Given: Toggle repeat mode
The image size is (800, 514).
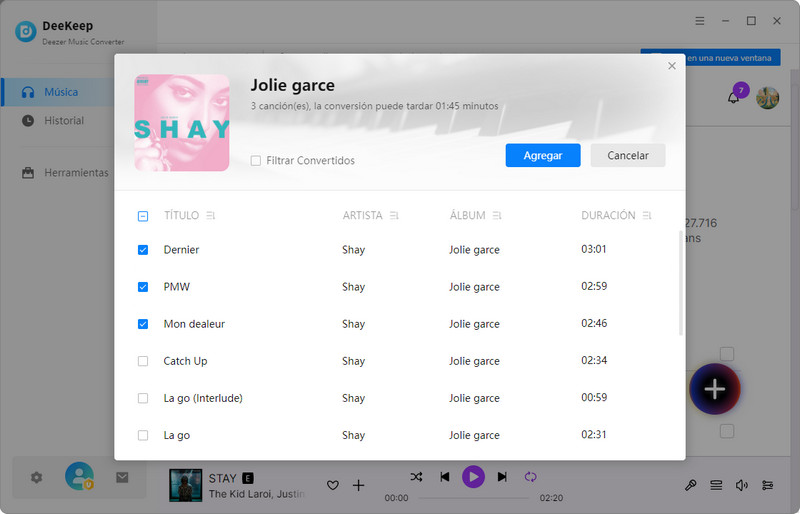Looking at the screenshot, I should (x=531, y=477).
